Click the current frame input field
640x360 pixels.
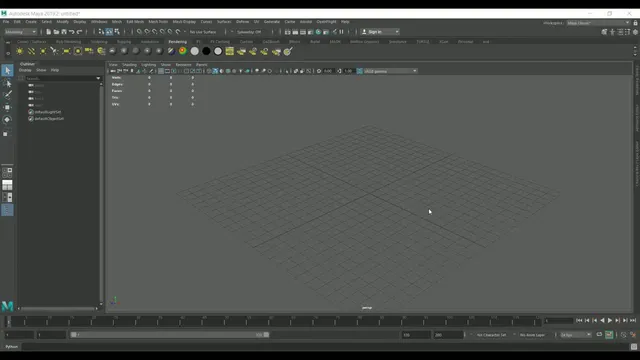click(x=558, y=321)
